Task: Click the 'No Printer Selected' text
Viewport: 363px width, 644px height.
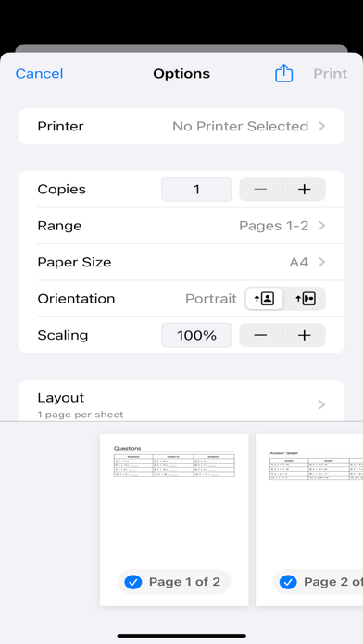Action: [x=240, y=126]
